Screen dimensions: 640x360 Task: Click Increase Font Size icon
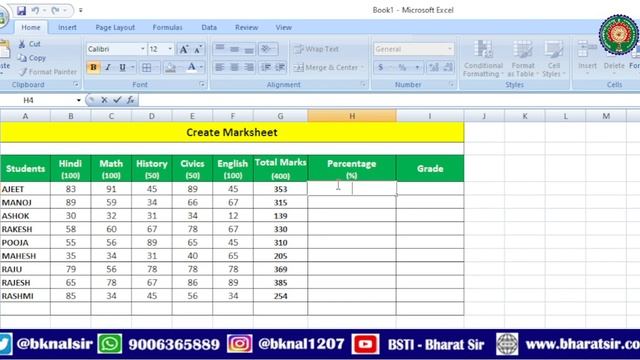coord(184,49)
